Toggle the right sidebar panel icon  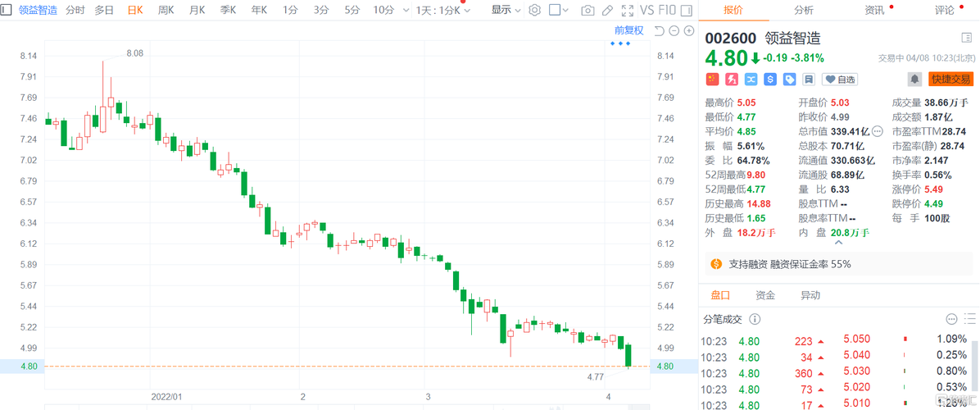[687, 10]
